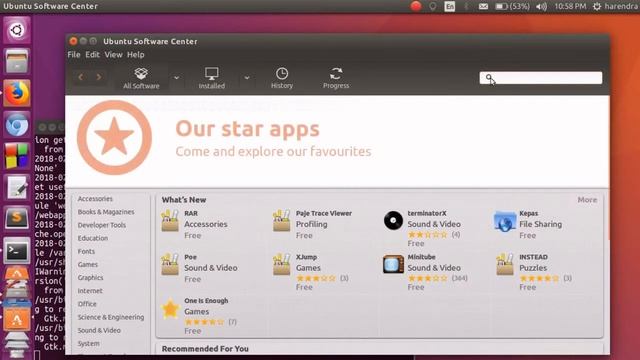Select the Education category
640x360 pixels.
[x=93, y=238]
